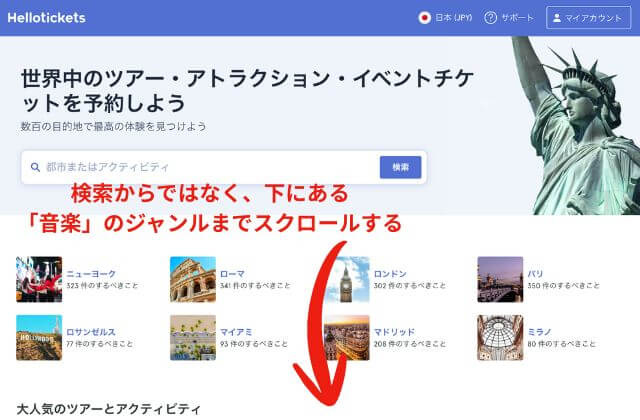Screen dimensions: 640x420
Task: Select the マイアミ destination link
Action: (x=236, y=332)
